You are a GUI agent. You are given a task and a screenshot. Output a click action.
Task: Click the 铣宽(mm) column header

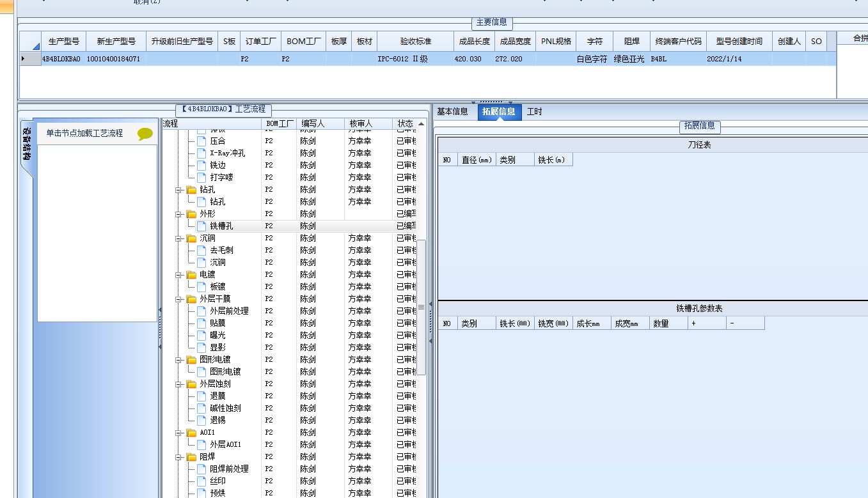tap(554, 323)
